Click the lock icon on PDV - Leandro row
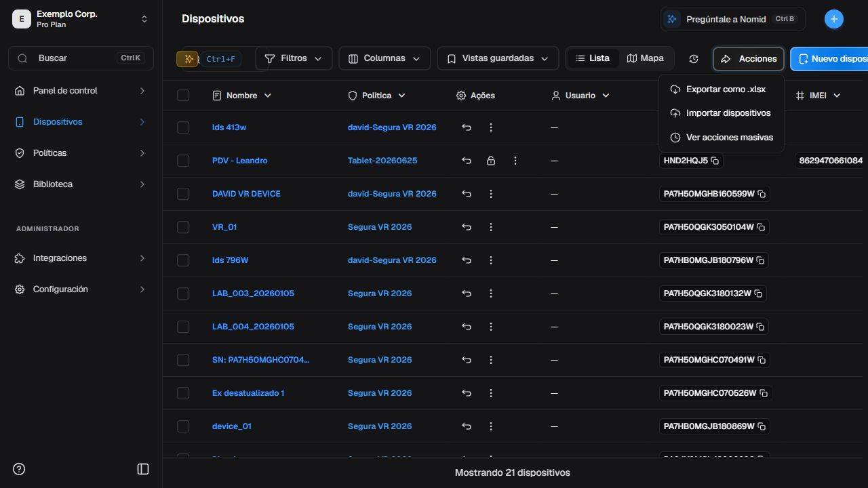This screenshot has width=868, height=488. point(491,161)
